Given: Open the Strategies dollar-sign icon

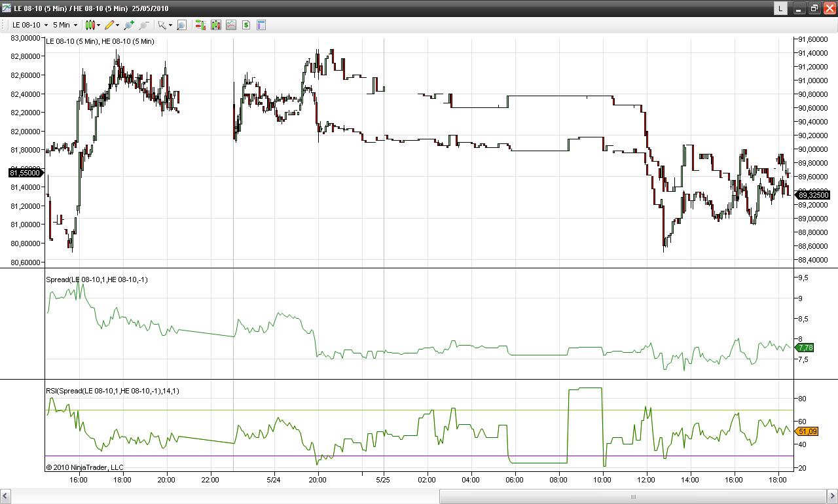Looking at the screenshot, I should point(246,25).
